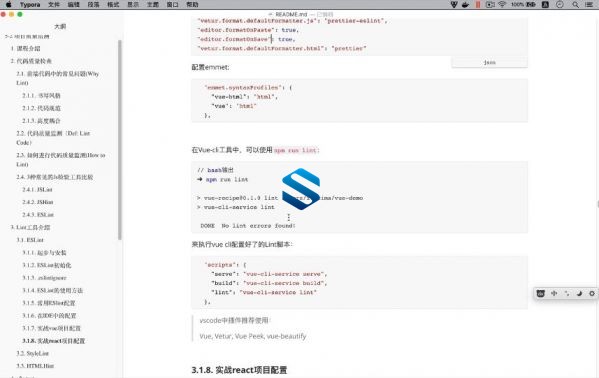This screenshot has width=599, height=378.
Task: Select outline item 2.4.3. ESLint
Action: click(38, 214)
